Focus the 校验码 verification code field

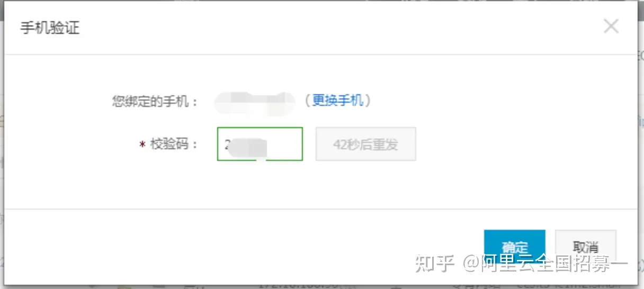(x=260, y=144)
